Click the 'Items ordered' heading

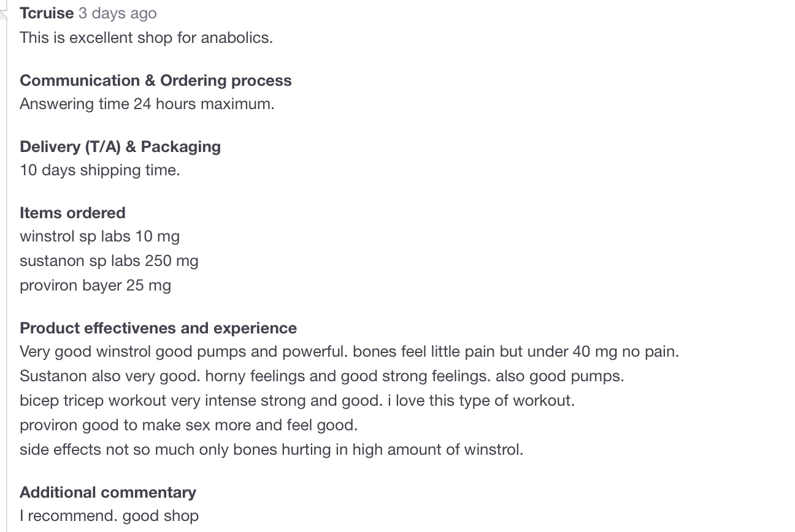coord(72,213)
